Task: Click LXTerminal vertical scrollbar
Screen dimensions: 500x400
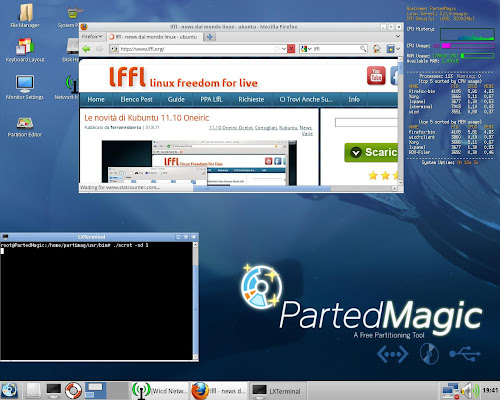Action: point(195,300)
